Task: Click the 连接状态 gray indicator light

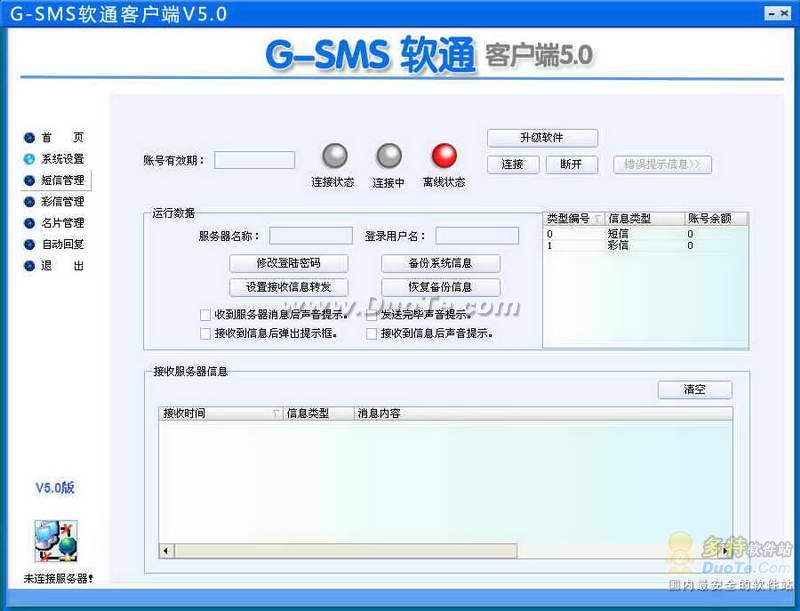Action: 335,156
